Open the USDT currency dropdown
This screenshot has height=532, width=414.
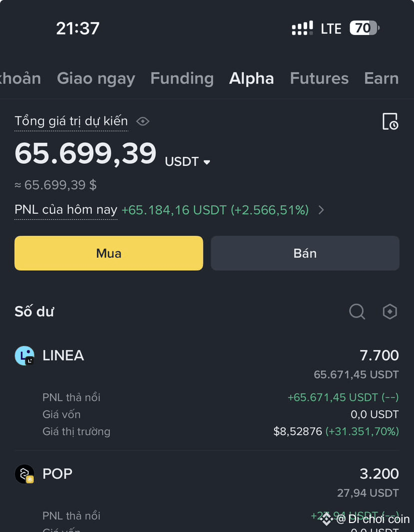[187, 161]
